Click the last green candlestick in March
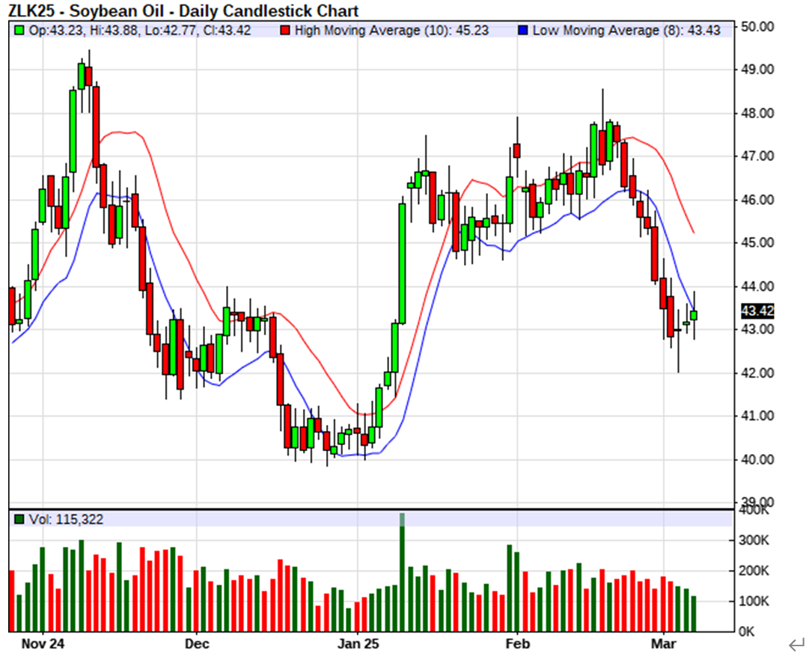812x659 pixels. pyautogui.click(x=694, y=315)
